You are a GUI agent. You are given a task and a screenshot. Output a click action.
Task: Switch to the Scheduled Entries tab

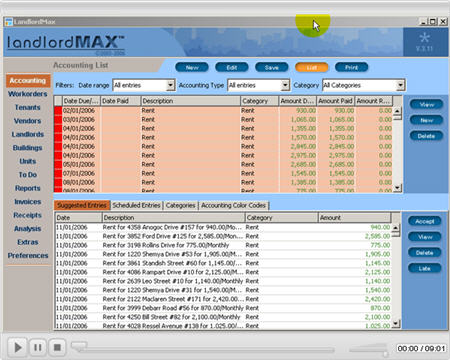(x=136, y=205)
